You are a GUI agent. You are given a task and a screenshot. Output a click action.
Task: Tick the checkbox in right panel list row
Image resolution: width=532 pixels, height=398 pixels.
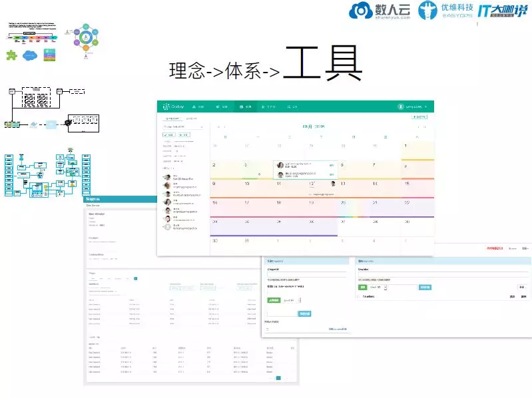[x=359, y=296]
